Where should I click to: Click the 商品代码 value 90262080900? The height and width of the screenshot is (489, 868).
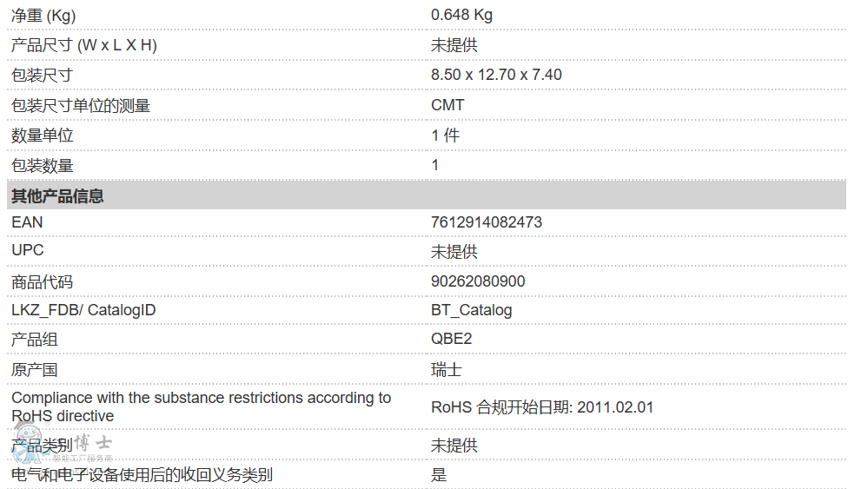(478, 281)
